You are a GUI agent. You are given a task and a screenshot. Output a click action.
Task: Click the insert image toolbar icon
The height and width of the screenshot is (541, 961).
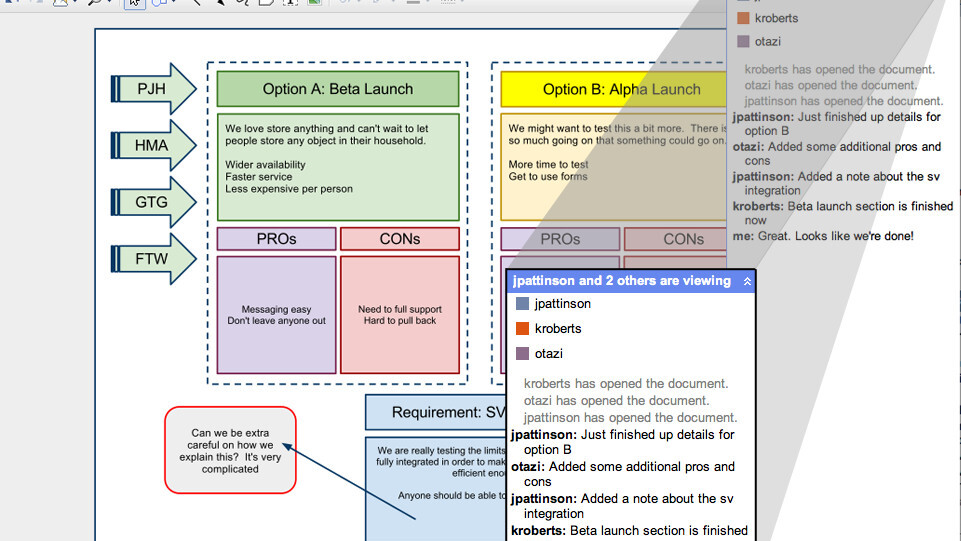pos(314,3)
